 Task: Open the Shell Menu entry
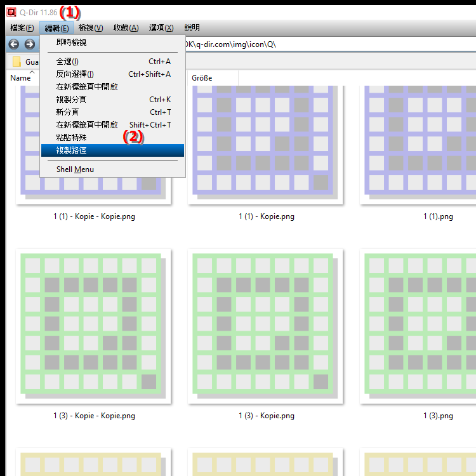tap(112, 169)
